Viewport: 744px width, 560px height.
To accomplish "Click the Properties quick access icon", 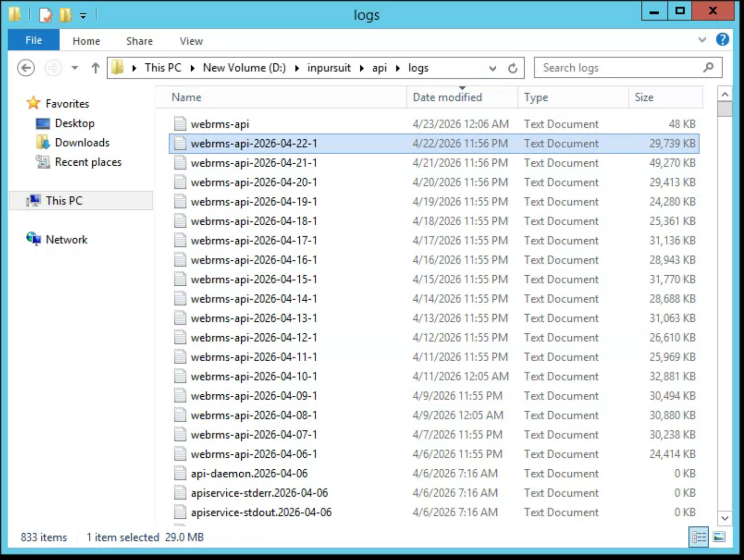I will [46, 15].
